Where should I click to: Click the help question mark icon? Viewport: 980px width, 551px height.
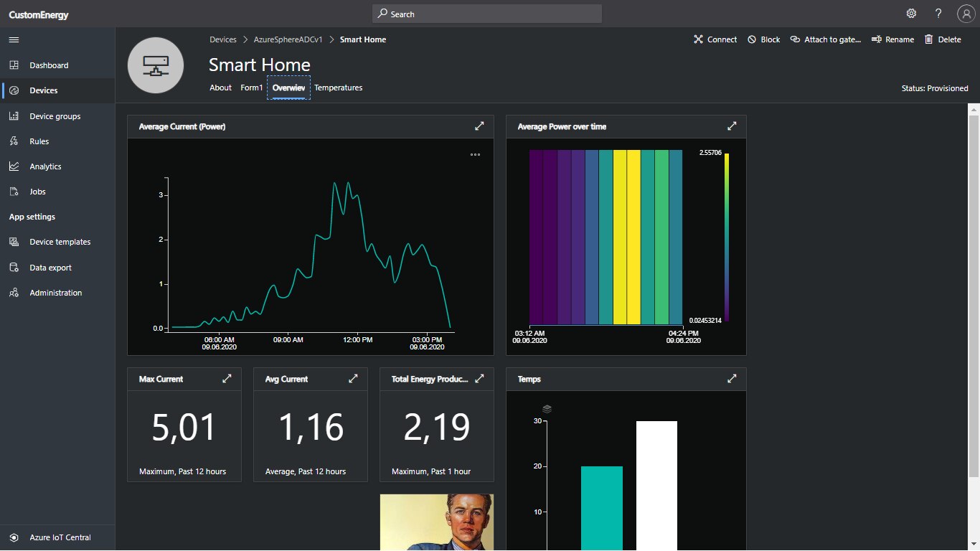[938, 14]
